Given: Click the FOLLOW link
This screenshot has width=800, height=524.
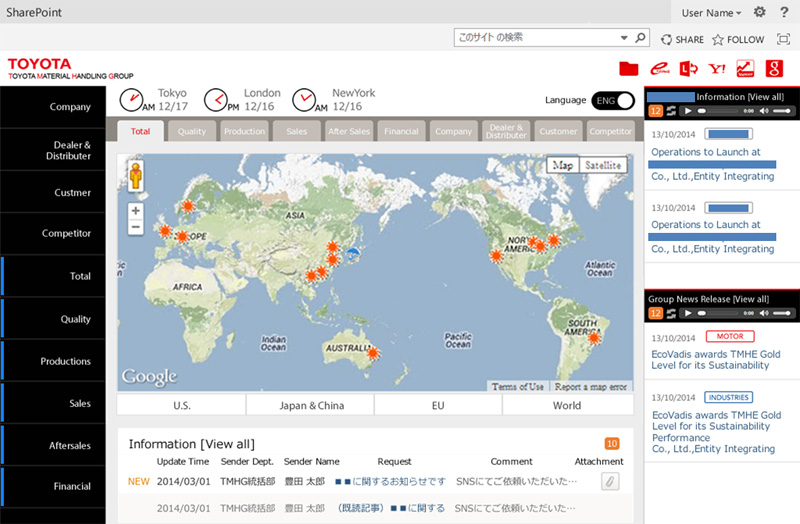Looking at the screenshot, I should click(738, 39).
